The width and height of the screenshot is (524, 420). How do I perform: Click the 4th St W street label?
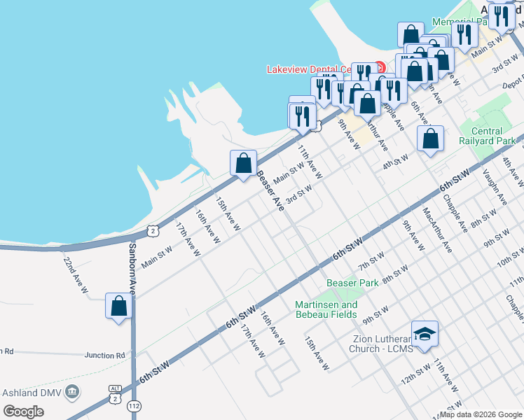395,162
